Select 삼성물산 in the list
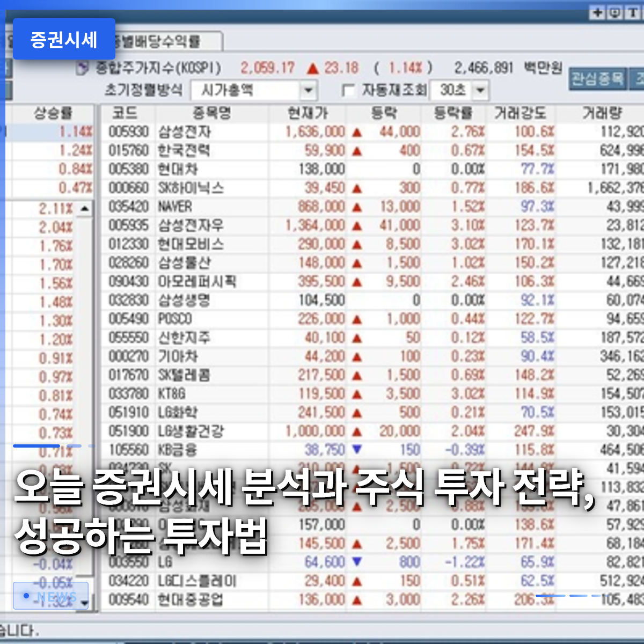 [184, 263]
